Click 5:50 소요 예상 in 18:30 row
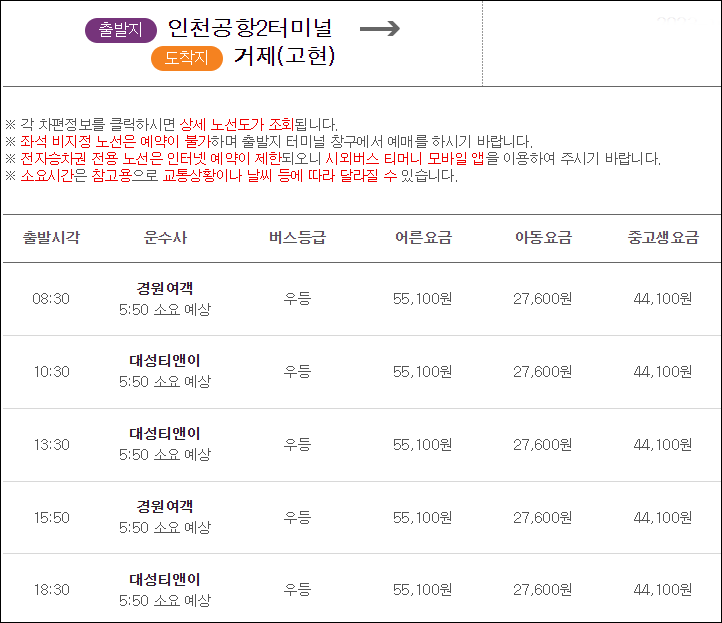The height and width of the screenshot is (623, 722). (165, 600)
